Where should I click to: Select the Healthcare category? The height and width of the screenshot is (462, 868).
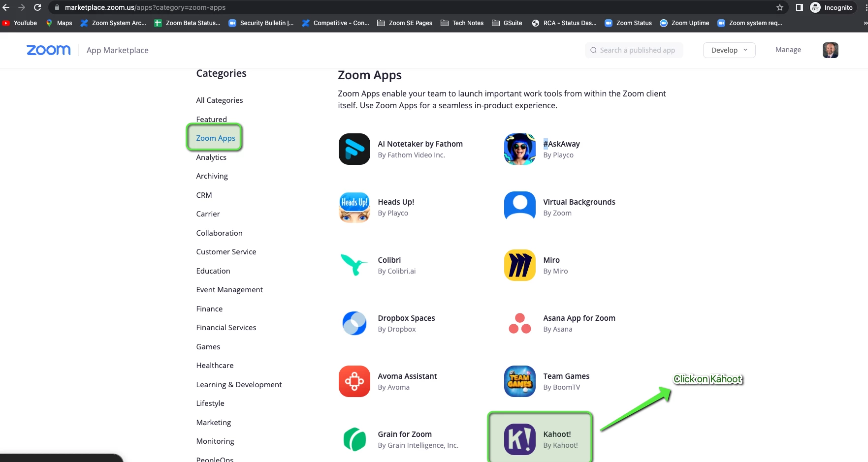(x=215, y=366)
